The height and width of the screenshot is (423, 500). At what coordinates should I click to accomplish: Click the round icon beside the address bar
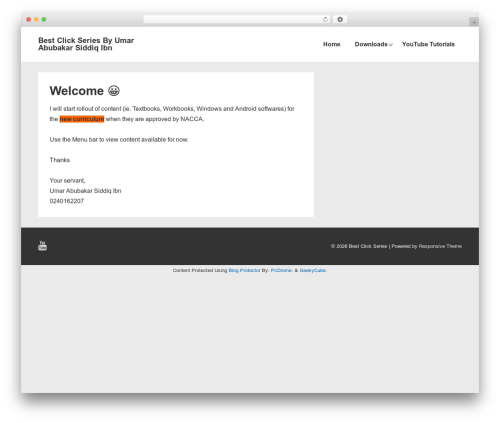pos(340,20)
